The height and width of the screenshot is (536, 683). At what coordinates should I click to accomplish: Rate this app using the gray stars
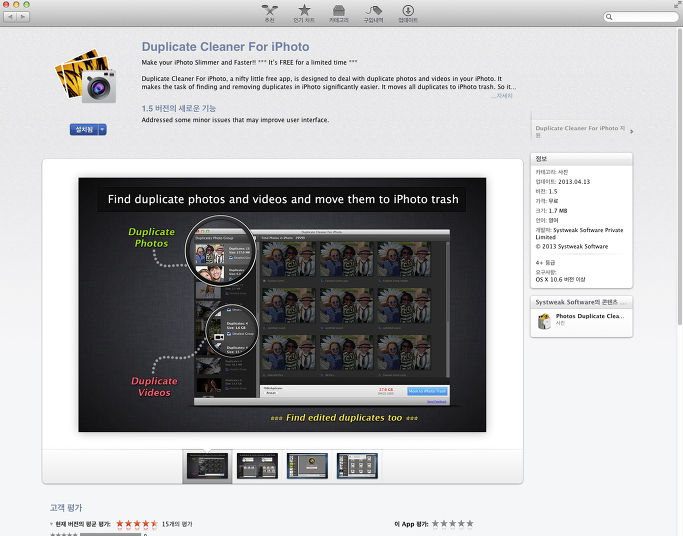click(x=453, y=524)
